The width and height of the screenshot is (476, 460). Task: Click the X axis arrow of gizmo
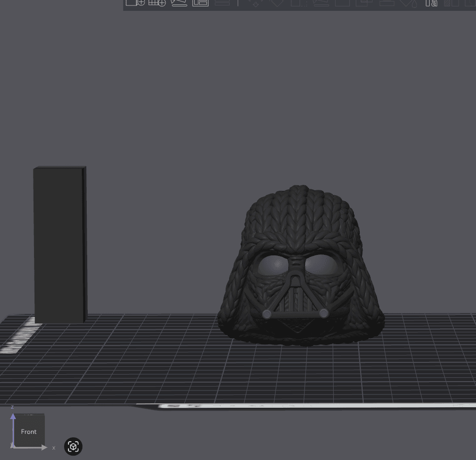pos(44,447)
